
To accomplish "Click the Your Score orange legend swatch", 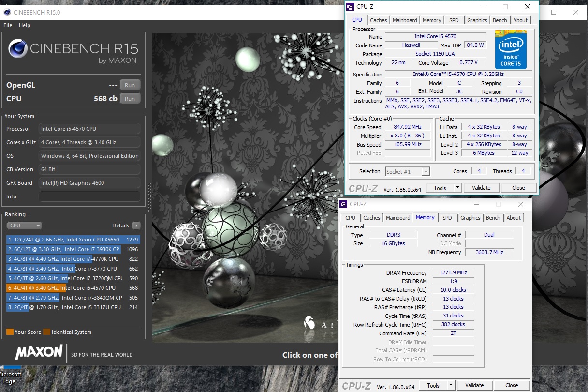I will click(10, 332).
